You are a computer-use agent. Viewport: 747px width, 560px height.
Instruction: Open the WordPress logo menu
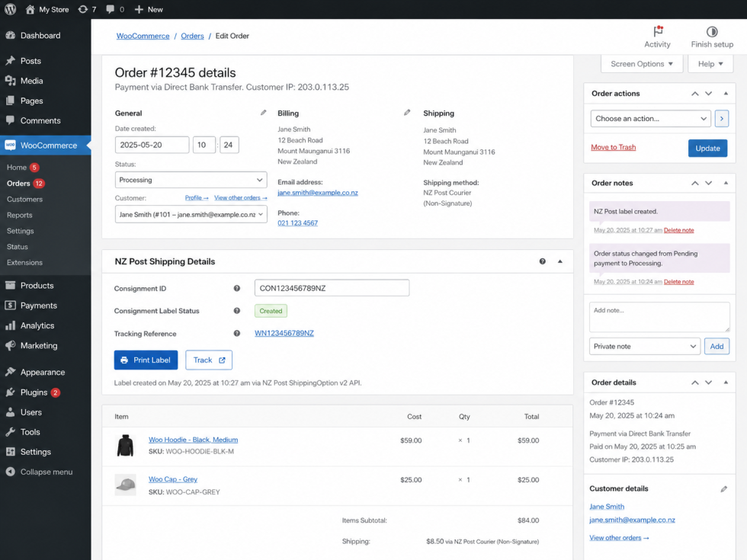(x=10, y=9)
